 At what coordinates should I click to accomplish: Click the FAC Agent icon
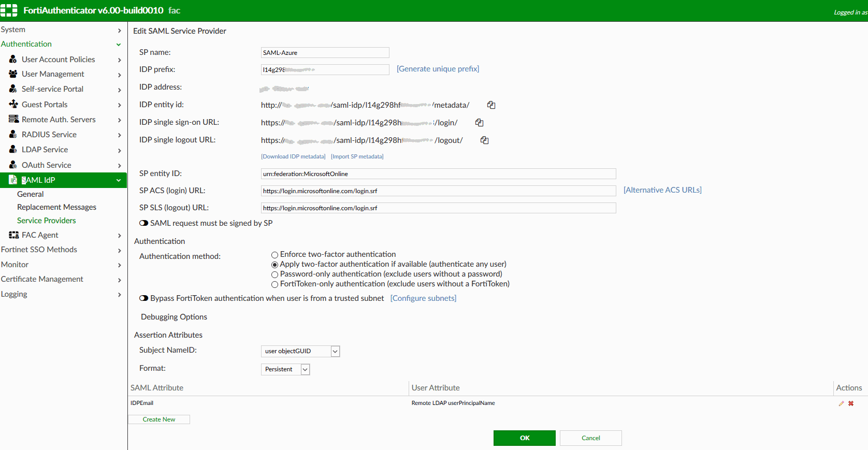13,235
